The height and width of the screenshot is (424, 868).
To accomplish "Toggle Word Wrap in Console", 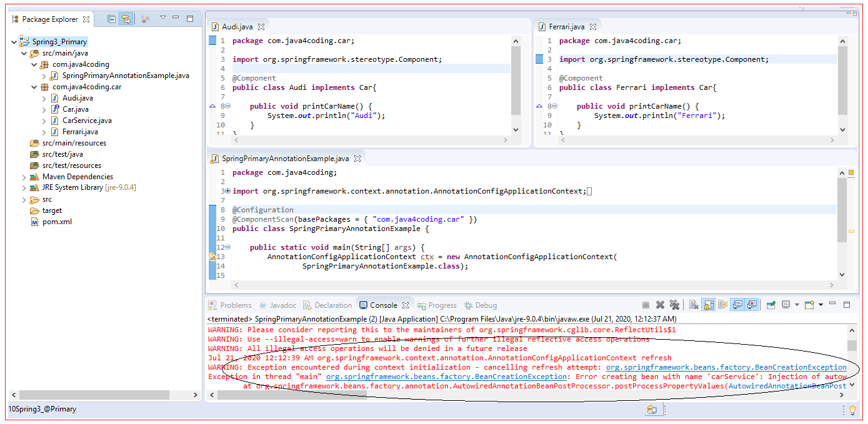I will [x=722, y=305].
